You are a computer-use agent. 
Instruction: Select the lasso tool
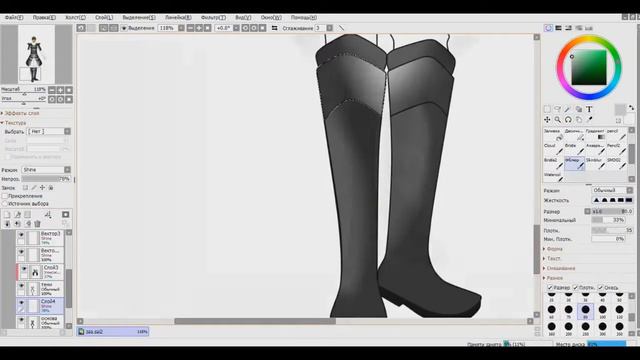558,109
